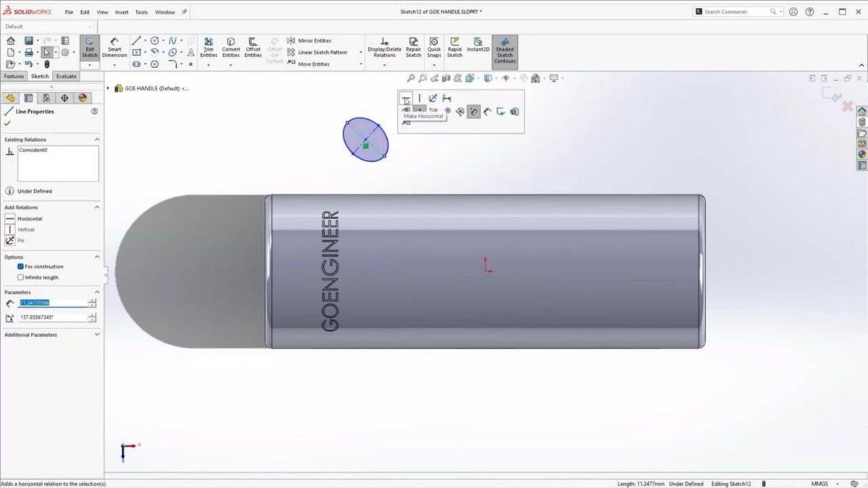This screenshot has height=488, width=868.
Task: Select the Sketch Fillet tool
Action: pyautogui.click(x=174, y=64)
